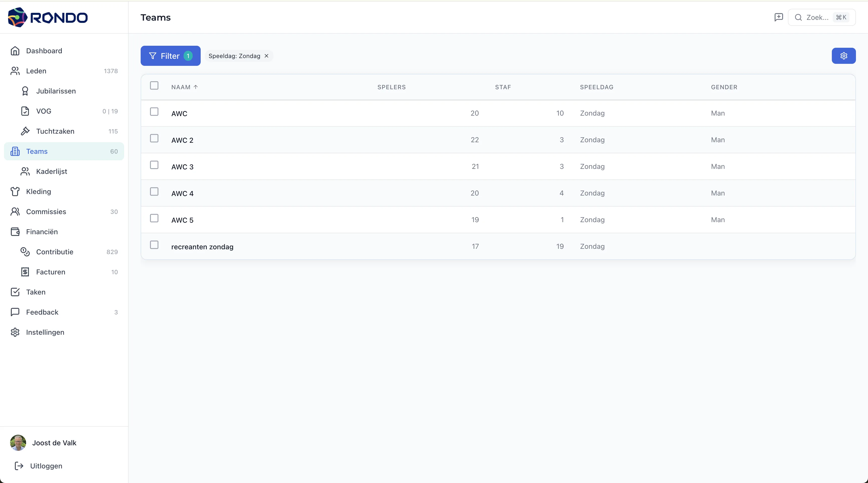Image resolution: width=868 pixels, height=483 pixels.
Task: Open Tuchtzaken via its gavel icon
Action: pos(25,131)
